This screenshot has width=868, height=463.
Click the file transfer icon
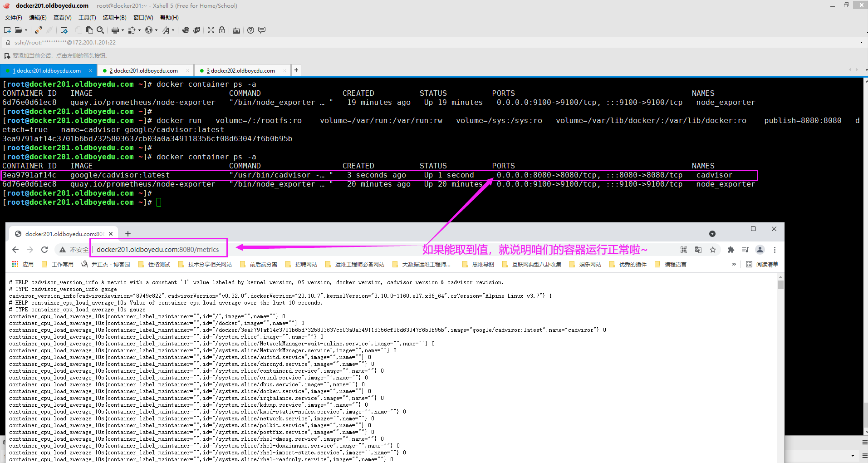[x=132, y=30]
